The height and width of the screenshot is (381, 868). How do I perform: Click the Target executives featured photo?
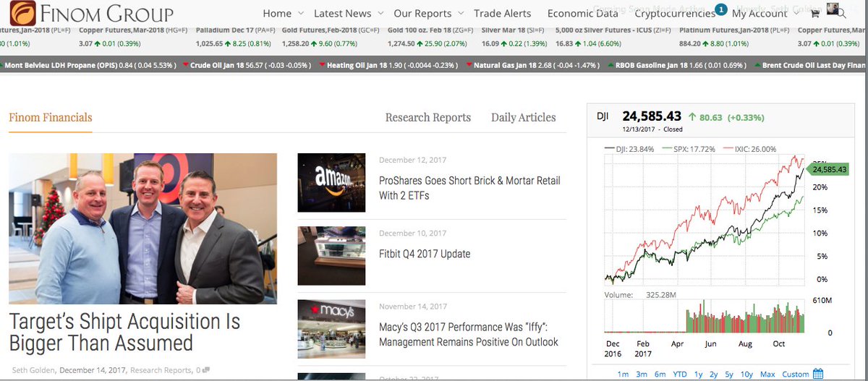tap(142, 228)
